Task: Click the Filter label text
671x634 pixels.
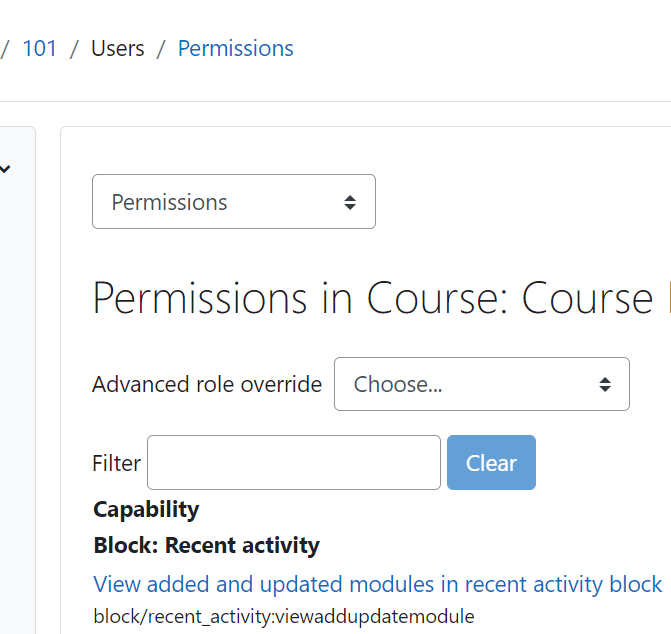Action: [116, 463]
